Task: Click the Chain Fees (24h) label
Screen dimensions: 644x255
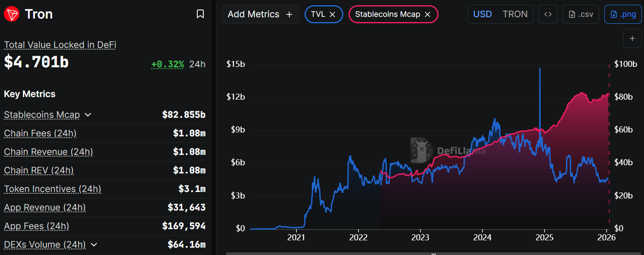Action: 40,133
